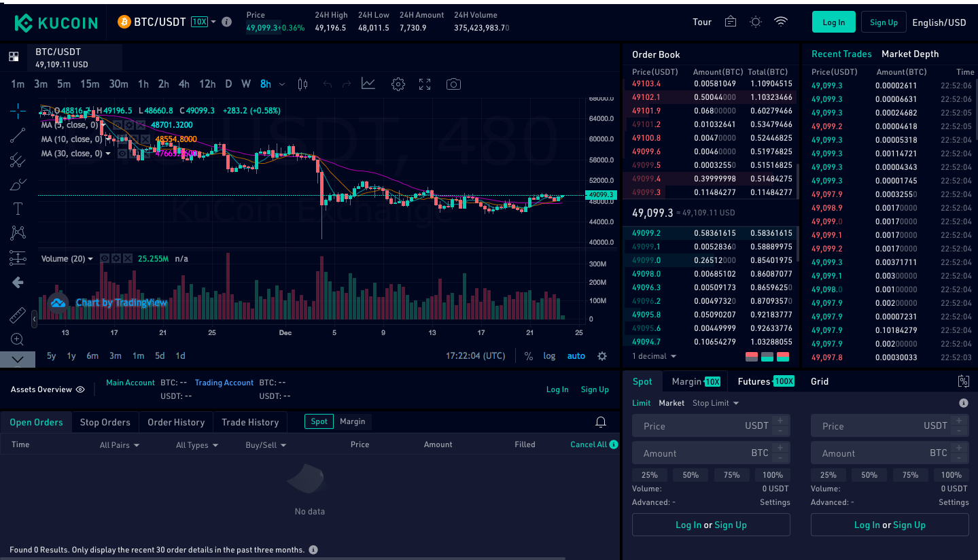Screen dimensions: 978x560
Task: Click the KuCoin logo
Action: (56, 23)
